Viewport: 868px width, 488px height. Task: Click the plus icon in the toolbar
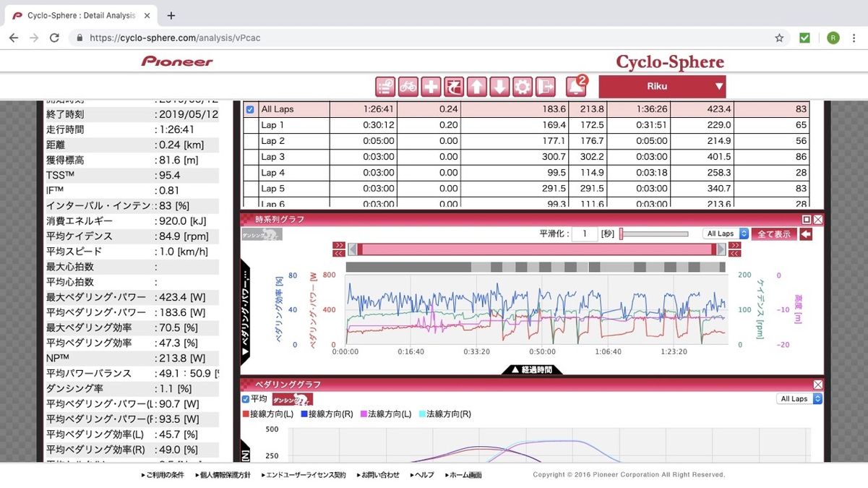[x=431, y=87]
